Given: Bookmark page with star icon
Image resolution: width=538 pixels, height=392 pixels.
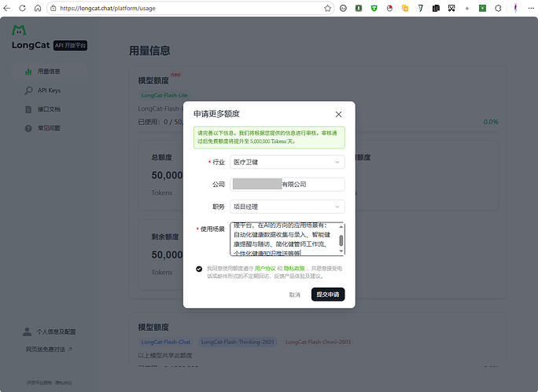Looking at the screenshot, I should [x=328, y=8].
